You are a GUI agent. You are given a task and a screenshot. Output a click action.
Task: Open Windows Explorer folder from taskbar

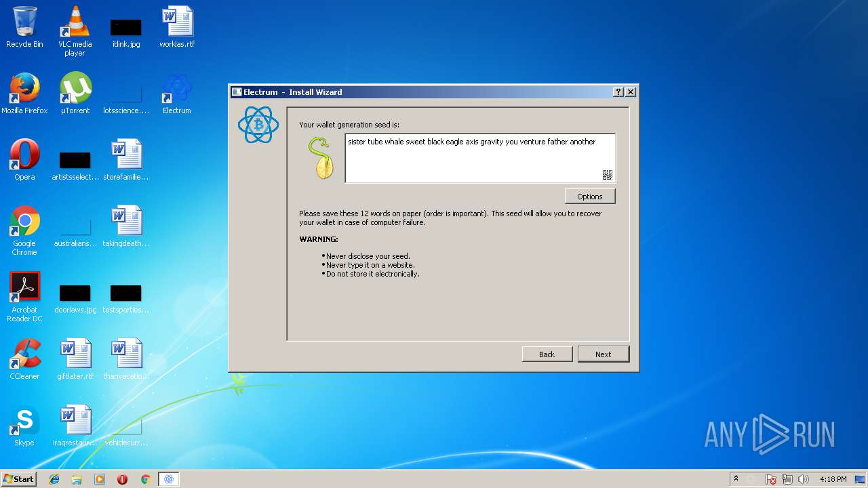(77, 479)
